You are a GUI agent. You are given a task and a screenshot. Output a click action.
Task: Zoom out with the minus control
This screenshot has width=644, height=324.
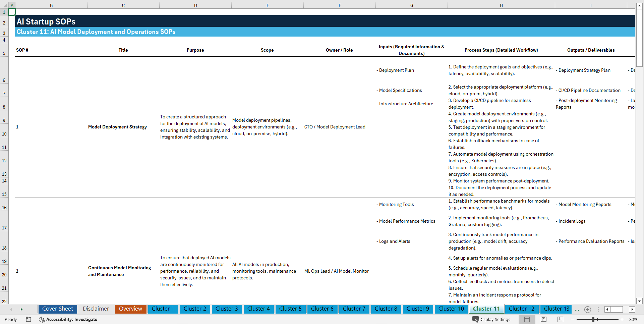click(x=573, y=319)
